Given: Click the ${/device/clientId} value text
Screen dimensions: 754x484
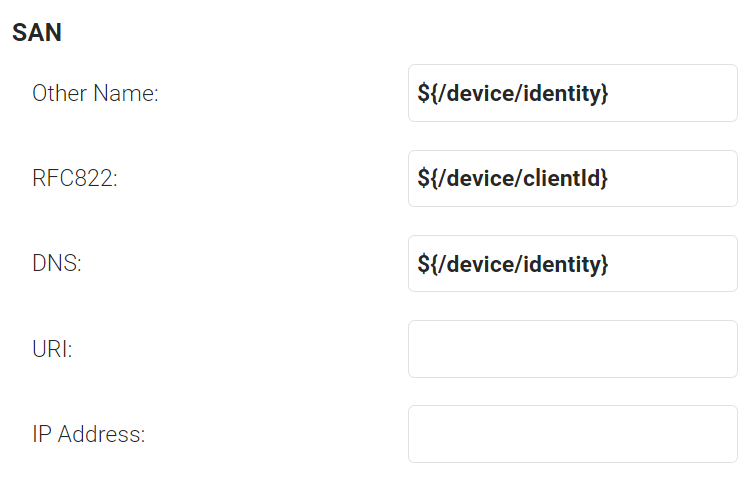Looking at the screenshot, I should coord(512,179).
